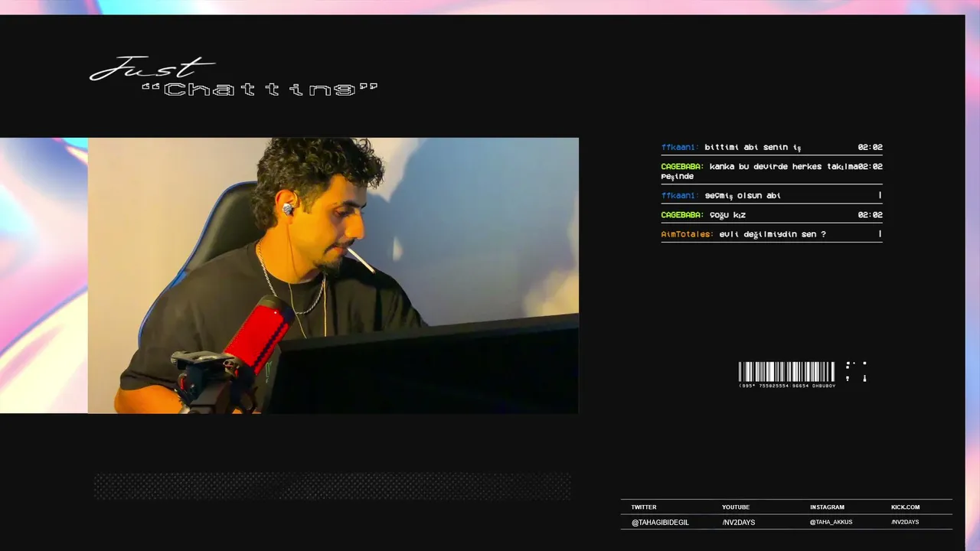Viewport: 980px width, 551px height.
Task: Click the 02:02 timestamp on the "kanka bu devirde" row
Action: pyautogui.click(x=870, y=166)
